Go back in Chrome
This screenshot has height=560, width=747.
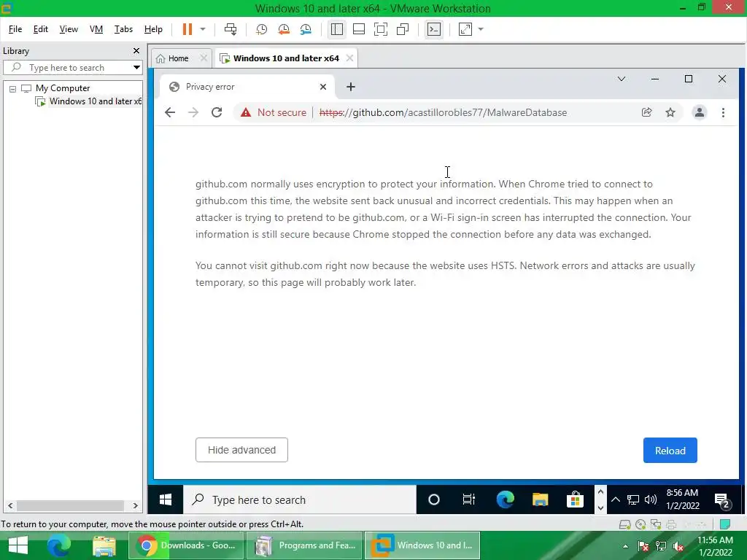pos(170,112)
